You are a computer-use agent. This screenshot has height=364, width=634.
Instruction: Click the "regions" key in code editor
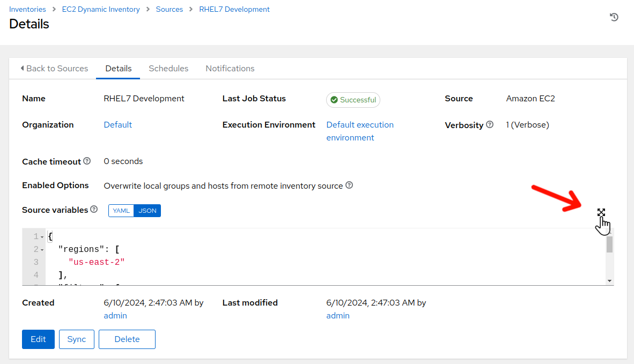coord(82,249)
